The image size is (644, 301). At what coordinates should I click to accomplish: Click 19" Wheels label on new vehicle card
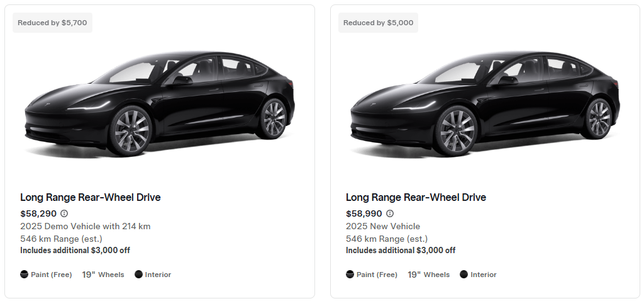(x=429, y=275)
